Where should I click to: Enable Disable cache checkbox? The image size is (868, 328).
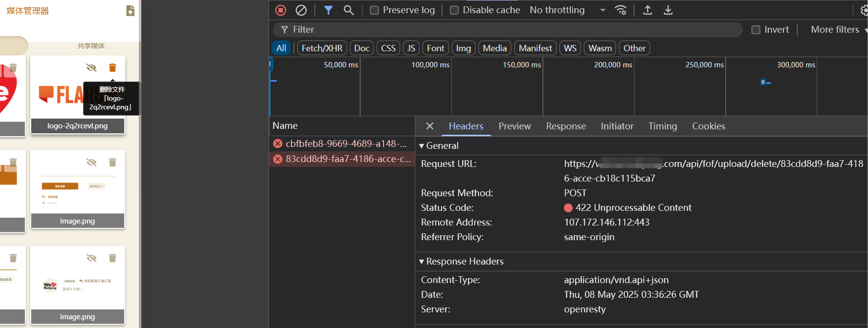pos(454,10)
